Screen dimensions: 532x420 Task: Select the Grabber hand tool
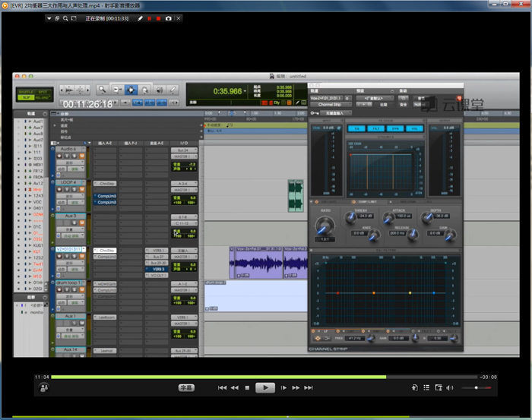pos(145,90)
